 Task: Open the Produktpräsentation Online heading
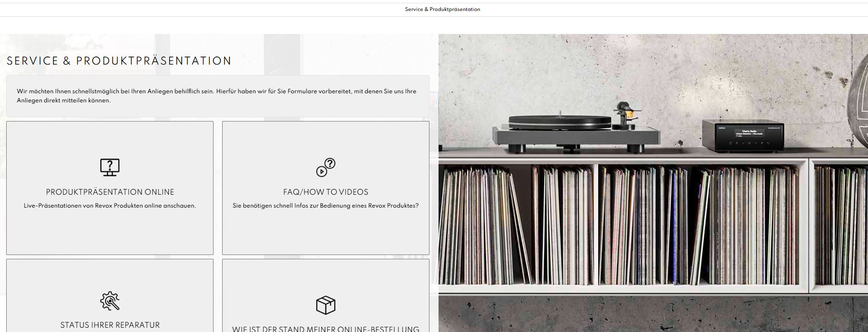110,192
